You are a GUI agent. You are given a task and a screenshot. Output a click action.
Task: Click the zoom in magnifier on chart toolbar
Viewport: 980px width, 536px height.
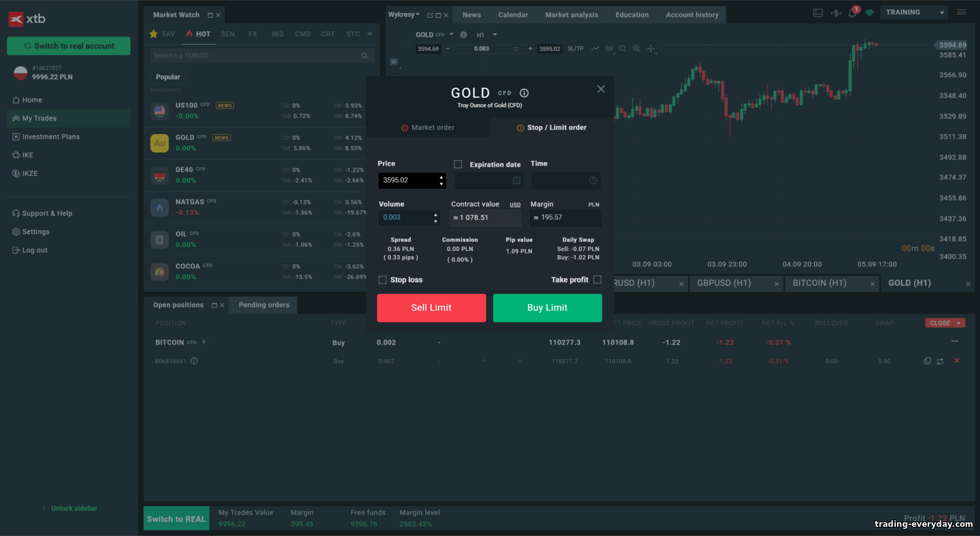coord(636,48)
